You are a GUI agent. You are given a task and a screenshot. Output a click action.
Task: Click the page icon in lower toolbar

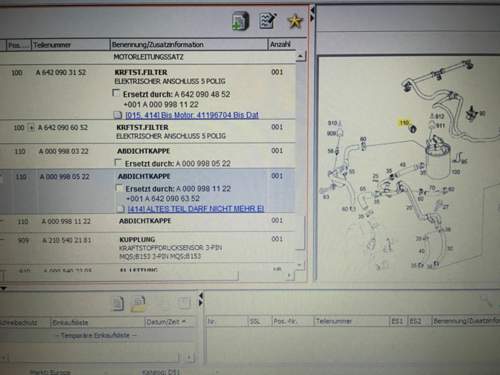pos(118,304)
